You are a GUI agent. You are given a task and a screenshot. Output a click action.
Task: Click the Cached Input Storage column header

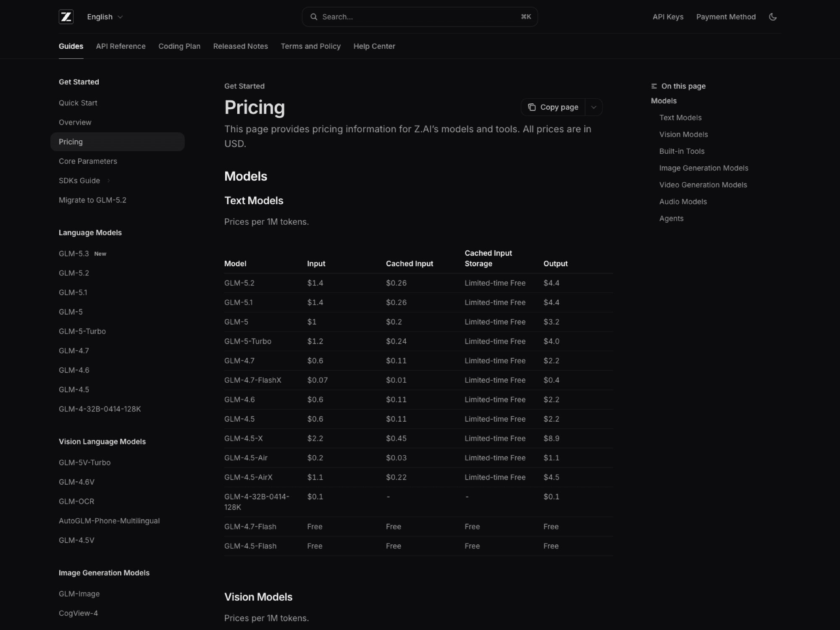click(x=488, y=258)
